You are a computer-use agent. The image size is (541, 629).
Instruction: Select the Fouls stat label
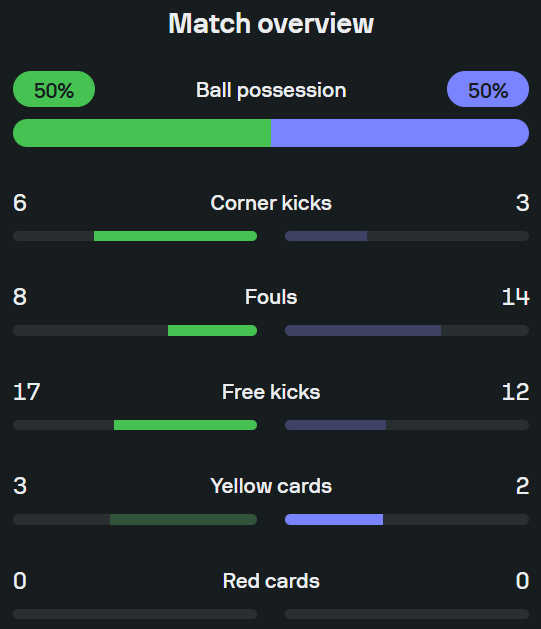[271, 297]
